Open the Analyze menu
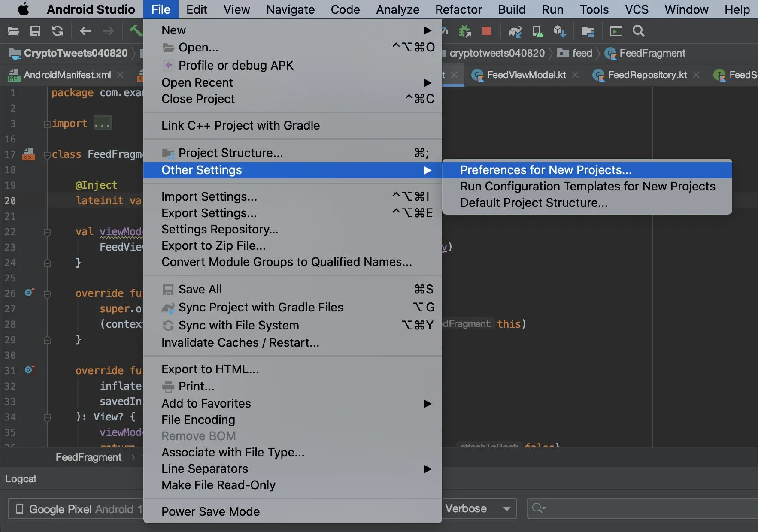Viewport: 758px width, 532px height. (x=398, y=9)
